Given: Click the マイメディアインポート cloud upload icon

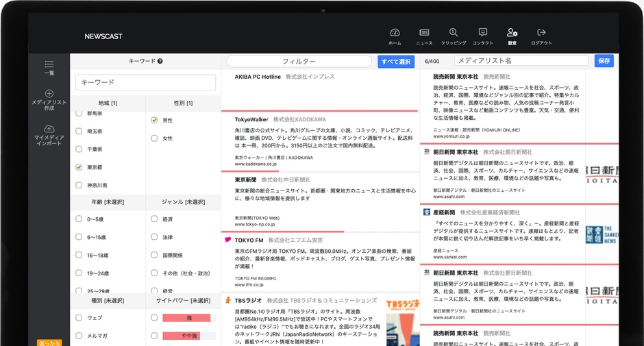Looking at the screenshot, I should click(49, 129).
